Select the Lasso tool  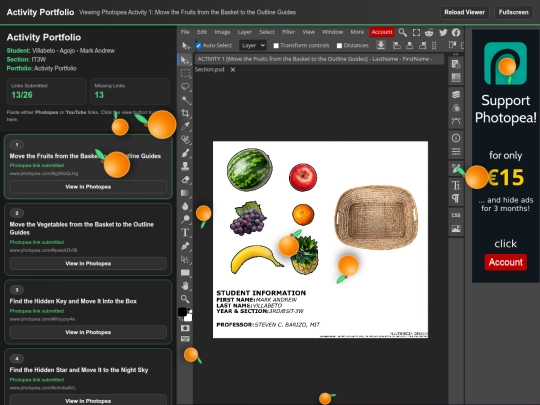pyautogui.click(x=185, y=86)
